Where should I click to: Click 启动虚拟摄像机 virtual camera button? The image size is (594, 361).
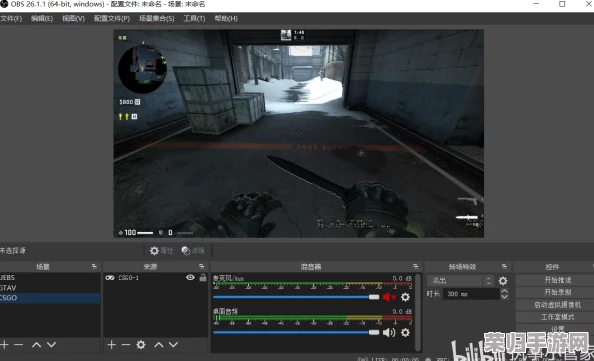point(557,305)
